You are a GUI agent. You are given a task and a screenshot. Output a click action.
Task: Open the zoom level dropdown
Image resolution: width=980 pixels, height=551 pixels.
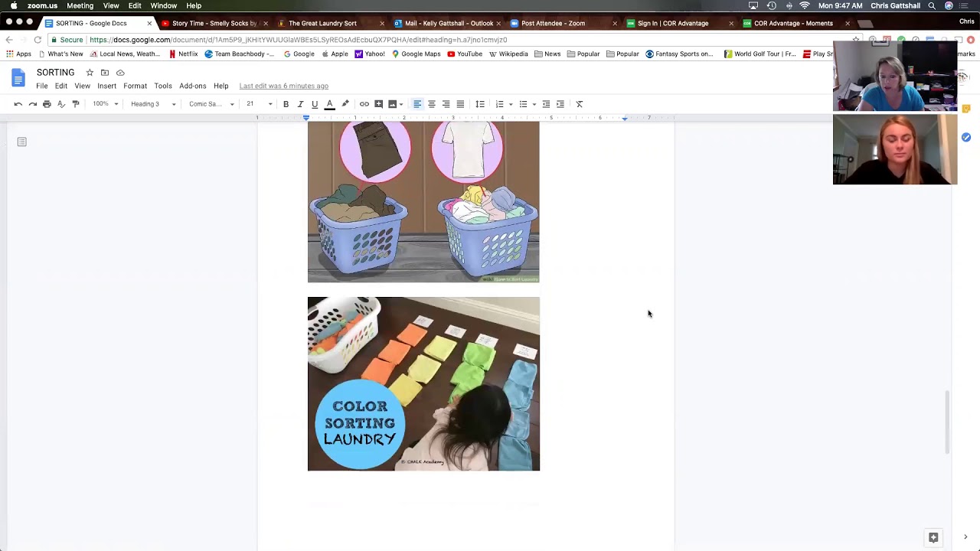pyautogui.click(x=106, y=104)
